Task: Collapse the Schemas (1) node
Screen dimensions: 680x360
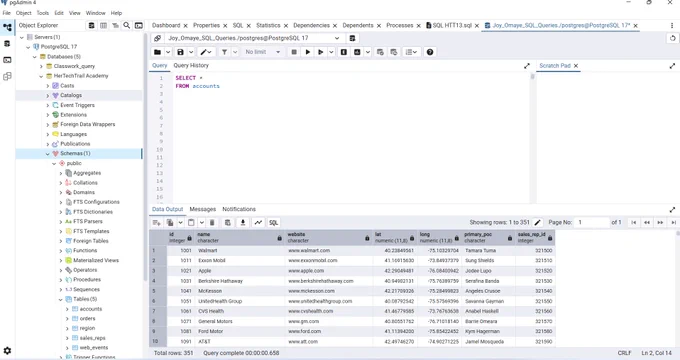Action: tap(48, 154)
